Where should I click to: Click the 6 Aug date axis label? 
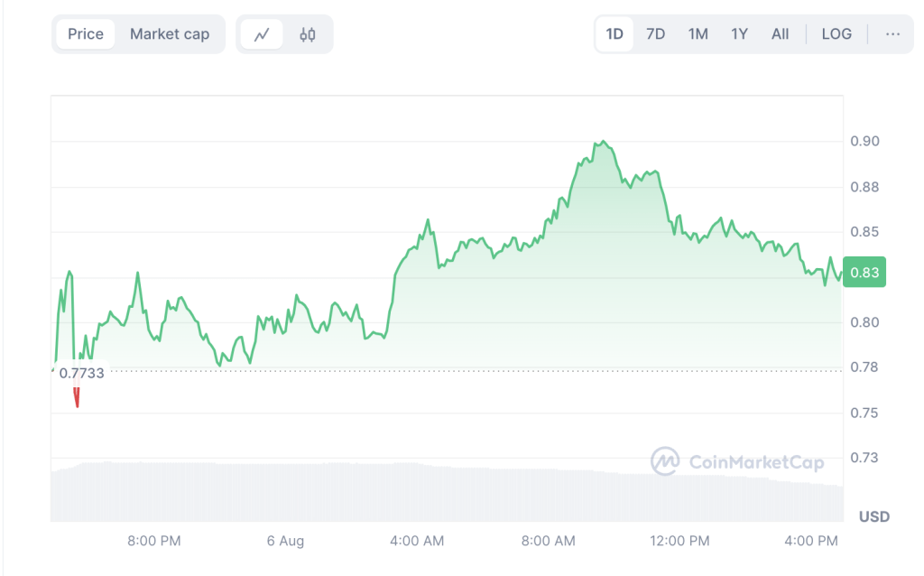click(x=285, y=541)
